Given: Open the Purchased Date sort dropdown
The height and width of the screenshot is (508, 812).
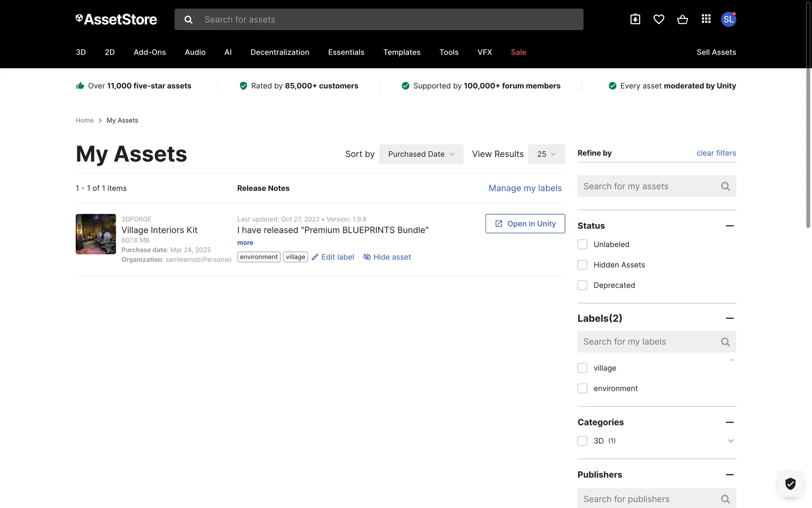Looking at the screenshot, I should coord(421,154).
